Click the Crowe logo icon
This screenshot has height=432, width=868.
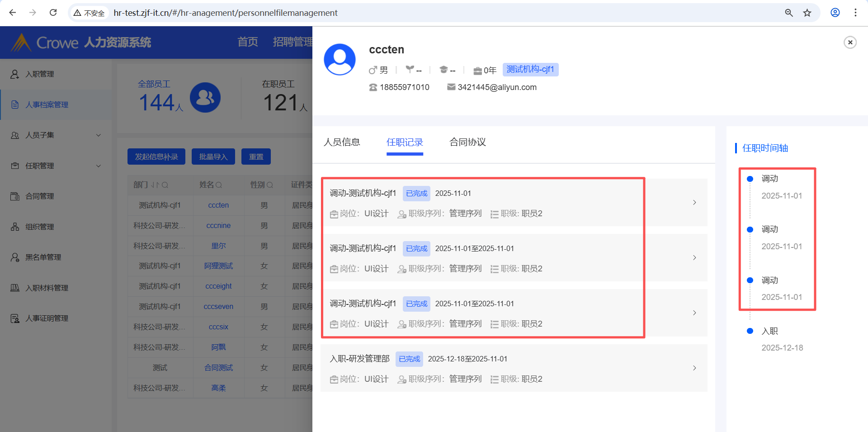click(21, 43)
